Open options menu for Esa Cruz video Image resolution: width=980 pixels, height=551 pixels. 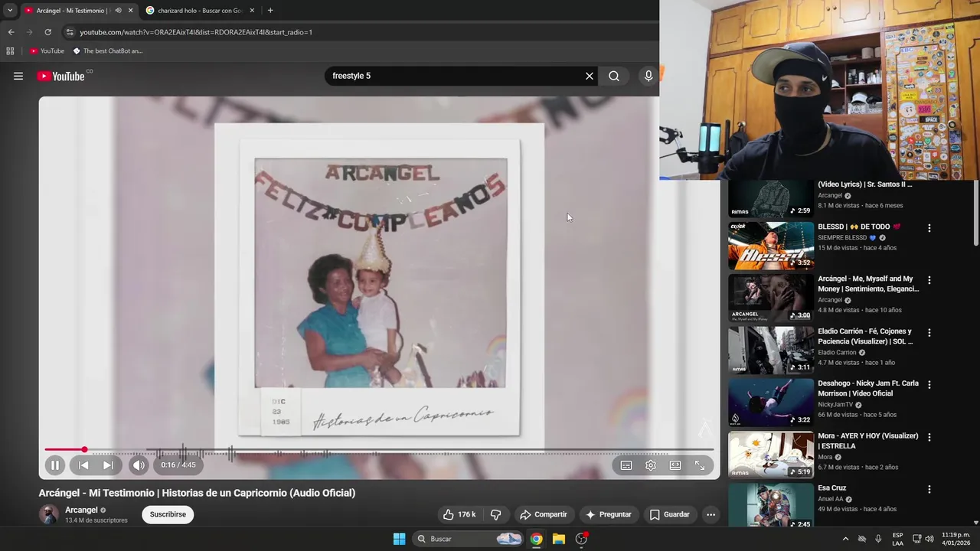929,489
